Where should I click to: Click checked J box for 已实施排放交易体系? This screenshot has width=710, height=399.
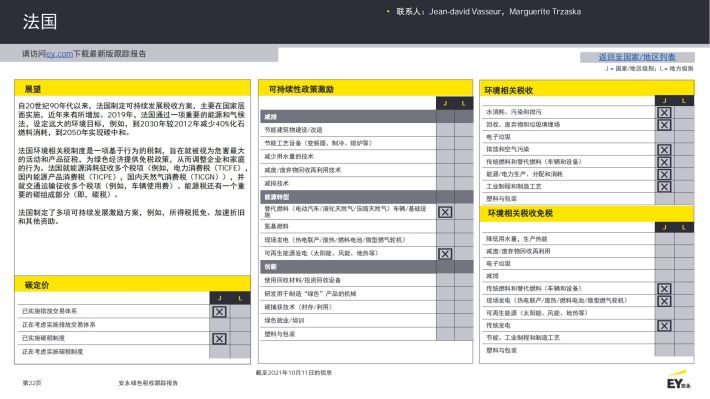[219, 312]
